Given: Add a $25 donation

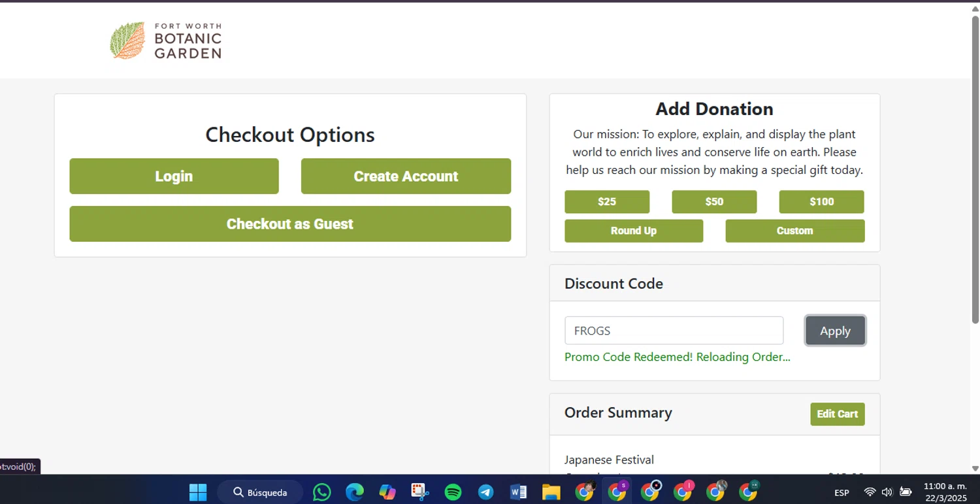Looking at the screenshot, I should [x=607, y=201].
